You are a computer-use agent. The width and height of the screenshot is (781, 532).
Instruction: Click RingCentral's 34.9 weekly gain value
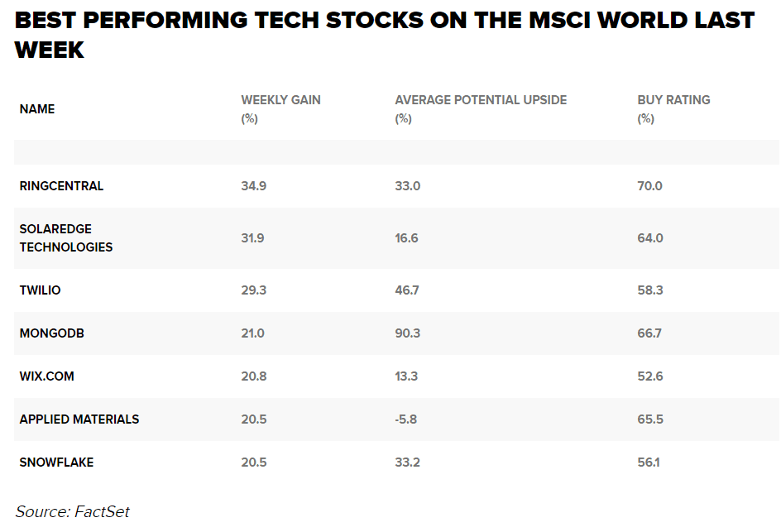(x=254, y=186)
